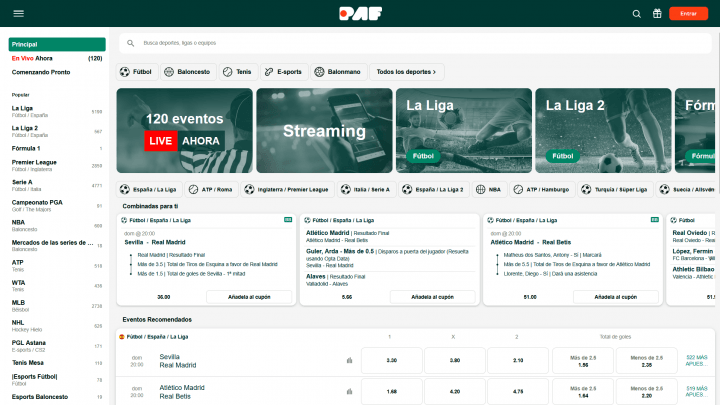Pick draw odds 3.80 for Sevilla match

[455, 360]
